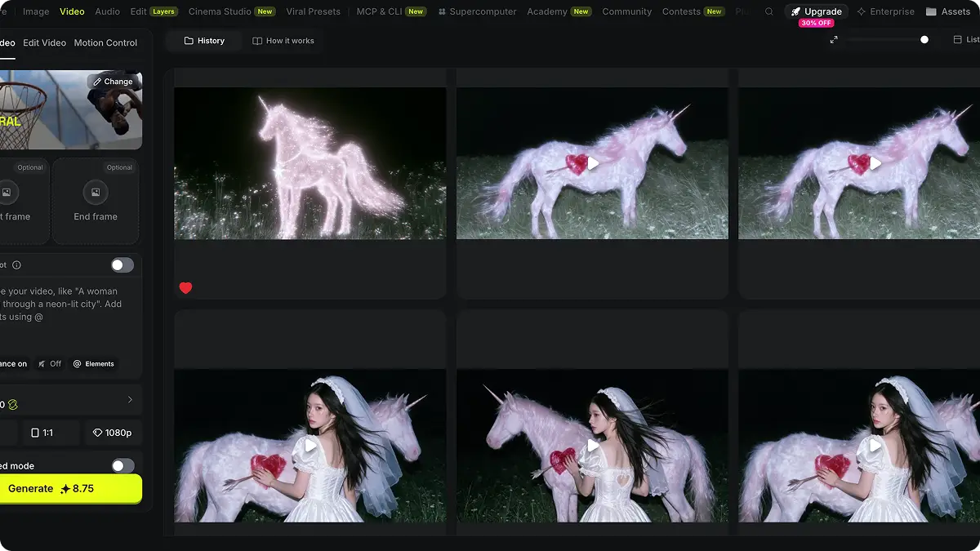The height and width of the screenshot is (551, 980).
Task: Play the bottom left bride video
Action: coord(310,446)
